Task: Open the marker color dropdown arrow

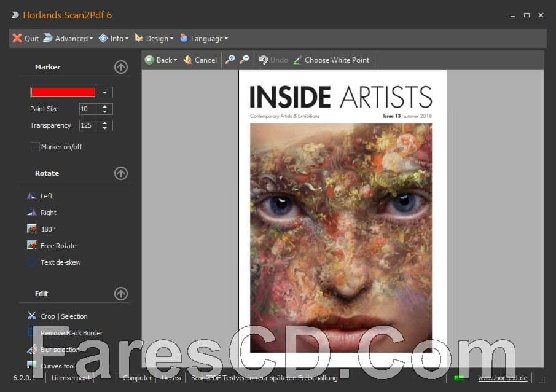Action: pos(104,92)
